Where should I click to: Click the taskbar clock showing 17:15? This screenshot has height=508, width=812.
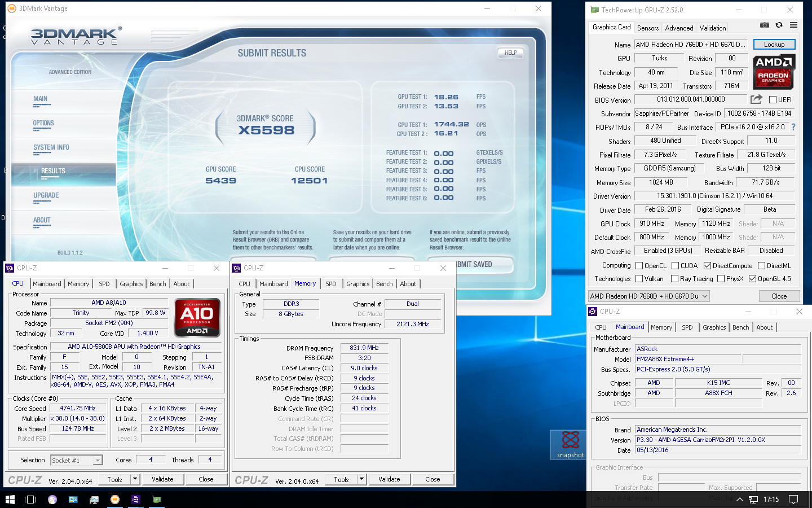pyautogui.click(x=771, y=499)
